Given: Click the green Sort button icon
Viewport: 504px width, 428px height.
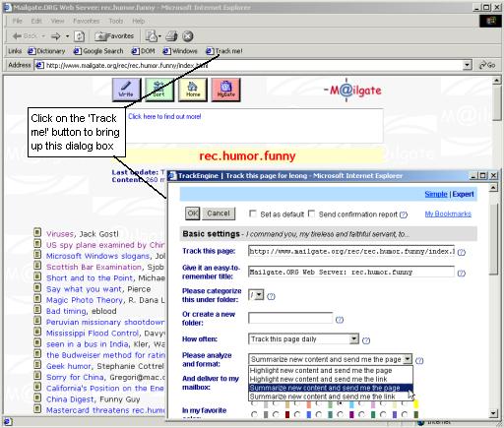Looking at the screenshot, I should point(158,90).
